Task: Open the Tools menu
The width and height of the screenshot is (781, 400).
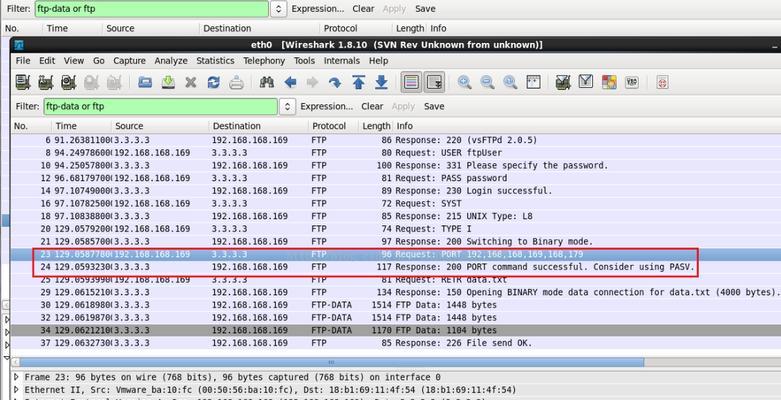Action: point(304,61)
